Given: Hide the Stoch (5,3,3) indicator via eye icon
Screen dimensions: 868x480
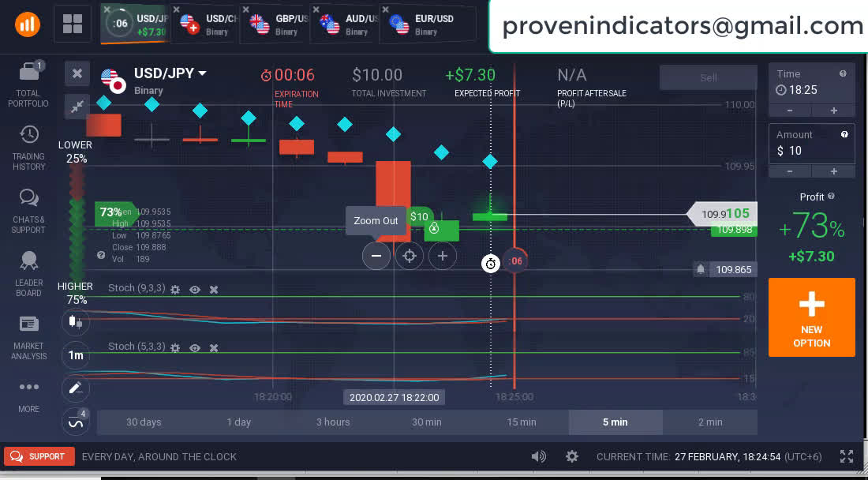Looking at the screenshot, I should [195, 348].
